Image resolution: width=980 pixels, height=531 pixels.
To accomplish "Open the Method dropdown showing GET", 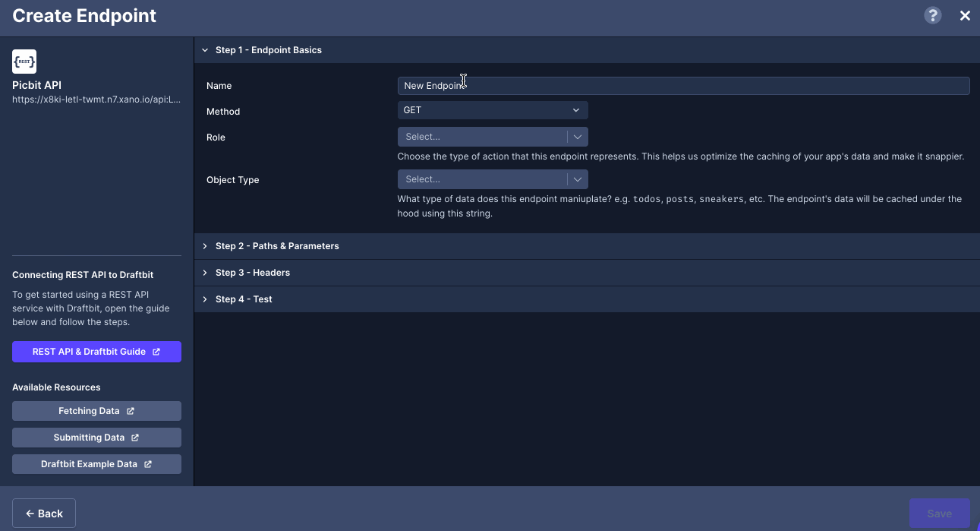I will coord(492,109).
